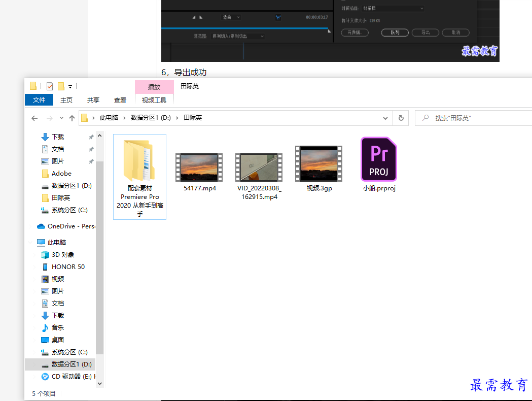Go back with the Back arrow
This screenshot has width=532, height=401.
tap(34, 118)
